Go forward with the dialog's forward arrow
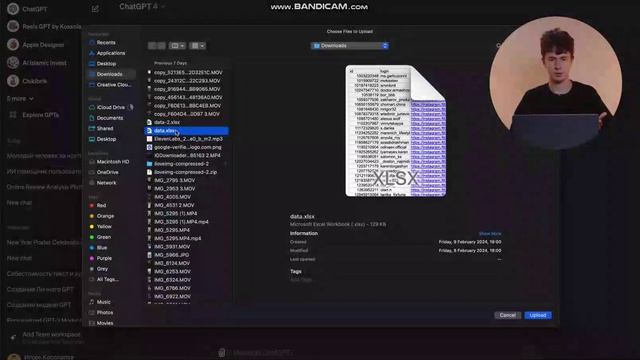The image size is (640, 360). pos(161,46)
